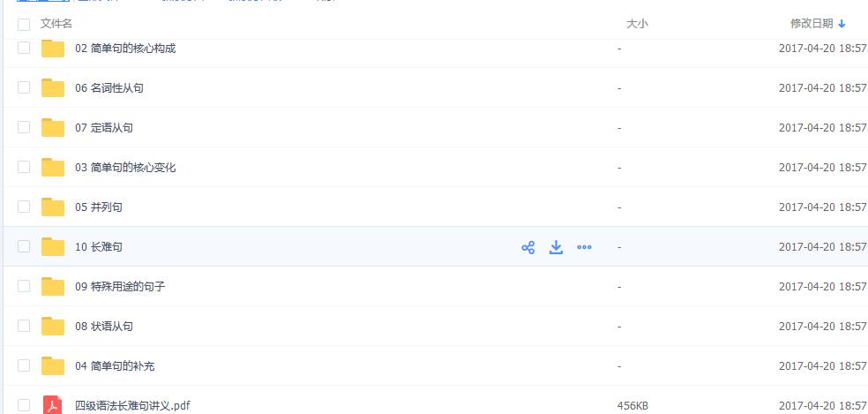
Task: Click folder icon for 09 特殊用途的句子
Action: (x=53, y=287)
